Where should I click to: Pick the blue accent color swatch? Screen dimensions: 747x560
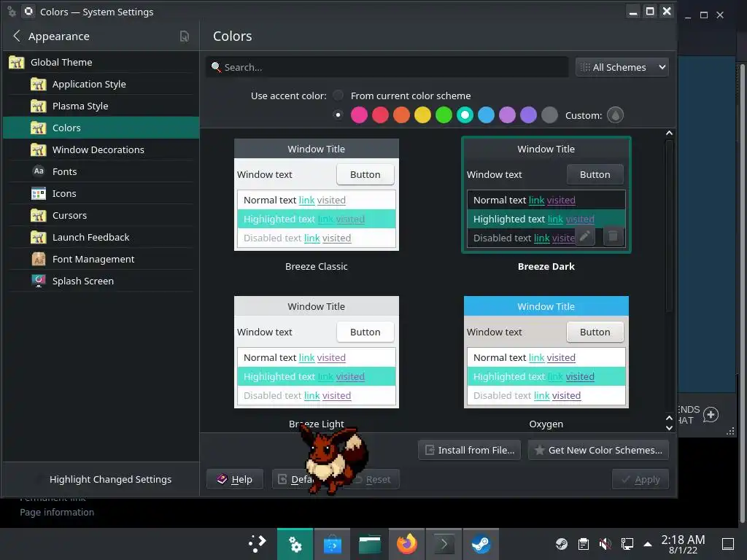486,114
